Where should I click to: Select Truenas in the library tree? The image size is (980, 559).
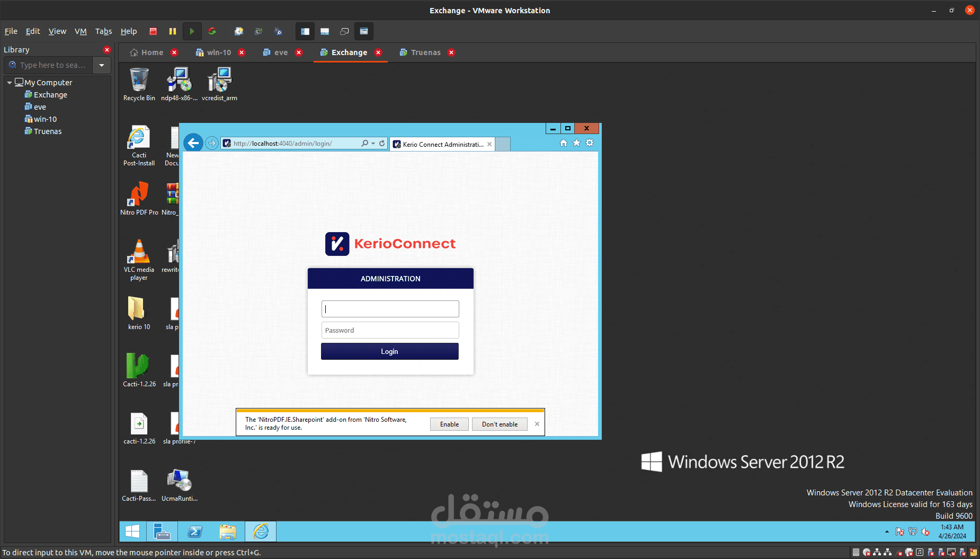click(x=43, y=131)
